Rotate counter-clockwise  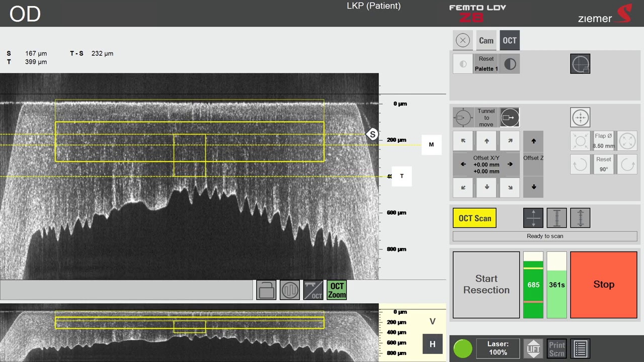pos(580,164)
